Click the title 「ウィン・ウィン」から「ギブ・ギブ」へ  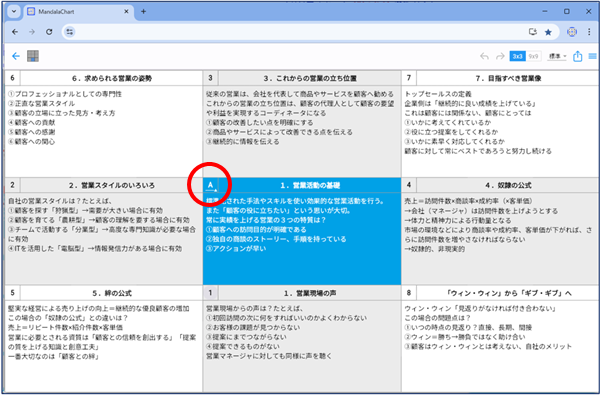point(509,294)
